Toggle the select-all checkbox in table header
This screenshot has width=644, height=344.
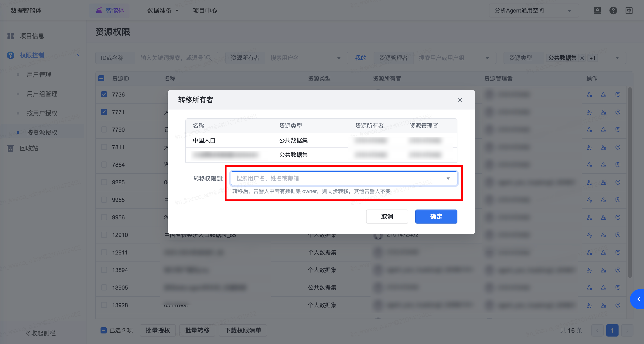coord(101,79)
